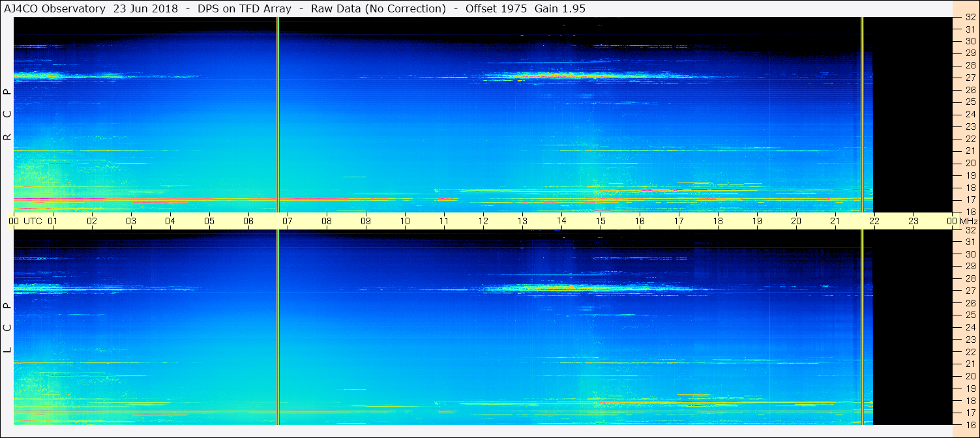This screenshot has width=980, height=438.
Task: Click the 21 MHz label on RCP scale
Action: (970, 151)
